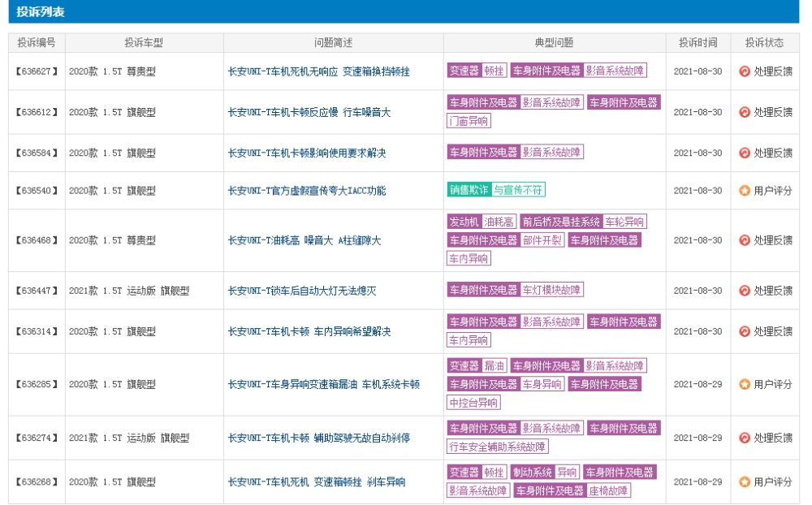812x505 pixels.
Task: Click the status icon in row 636314
Action: [744, 331]
